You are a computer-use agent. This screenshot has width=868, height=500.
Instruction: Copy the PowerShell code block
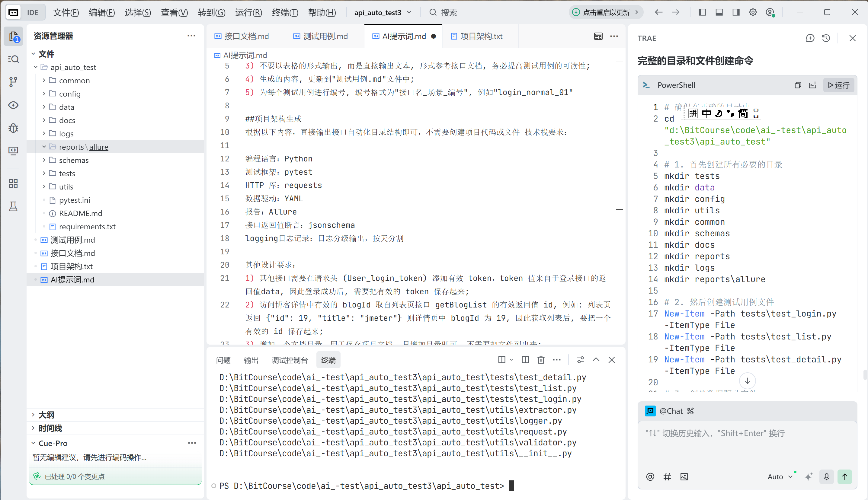coord(798,85)
